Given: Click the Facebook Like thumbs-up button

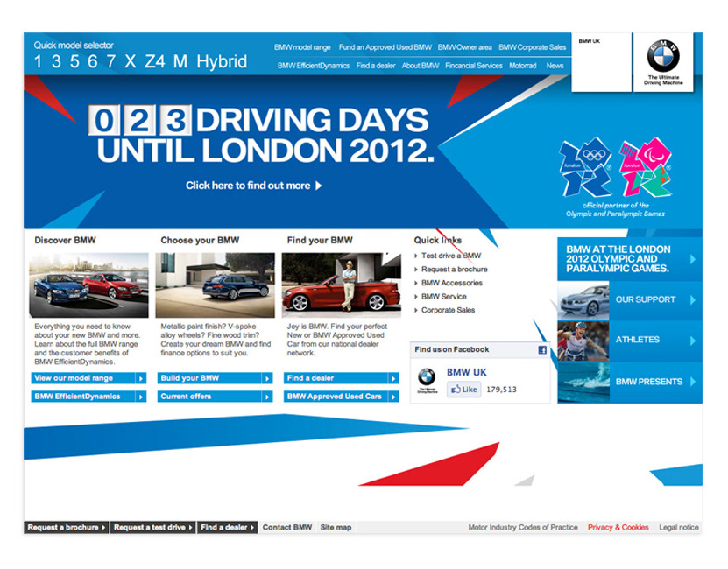Looking at the screenshot, I should [463, 390].
